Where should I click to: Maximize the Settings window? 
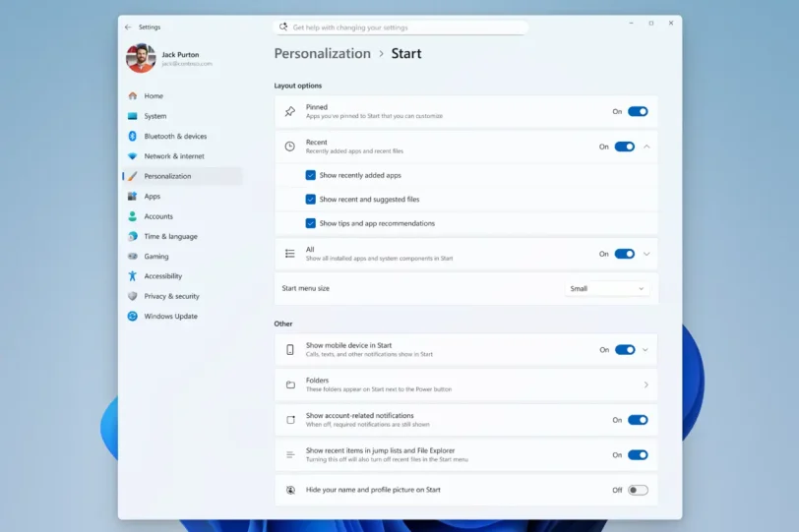coord(650,23)
